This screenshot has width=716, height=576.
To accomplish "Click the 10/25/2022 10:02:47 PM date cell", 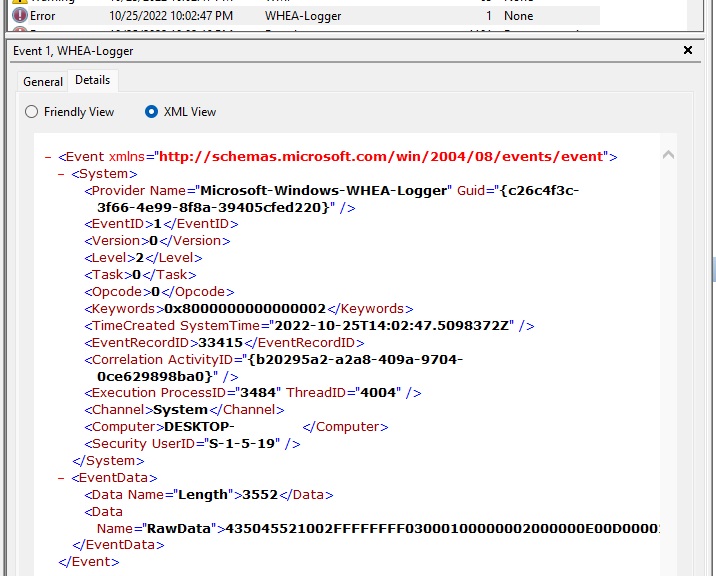I will 171,16.
